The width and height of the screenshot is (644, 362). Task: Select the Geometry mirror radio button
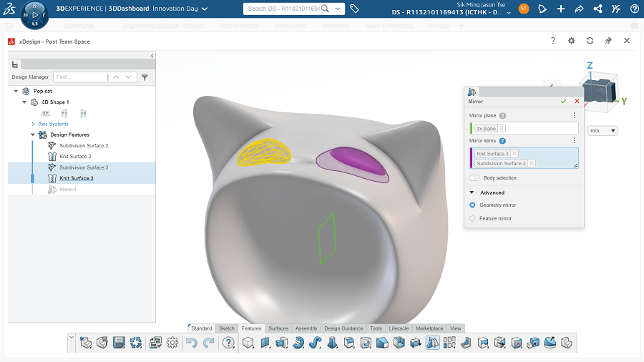[x=472, y=205]
